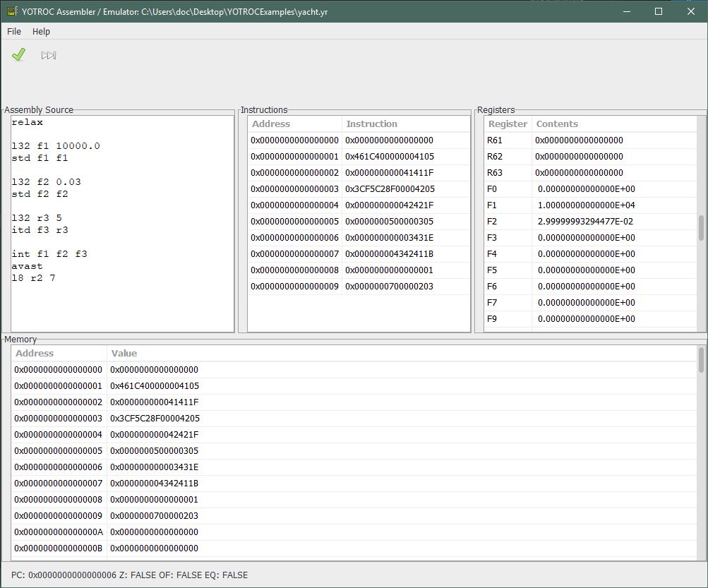Click the source line 'l8 r2 7'

(x=33, y=277)
